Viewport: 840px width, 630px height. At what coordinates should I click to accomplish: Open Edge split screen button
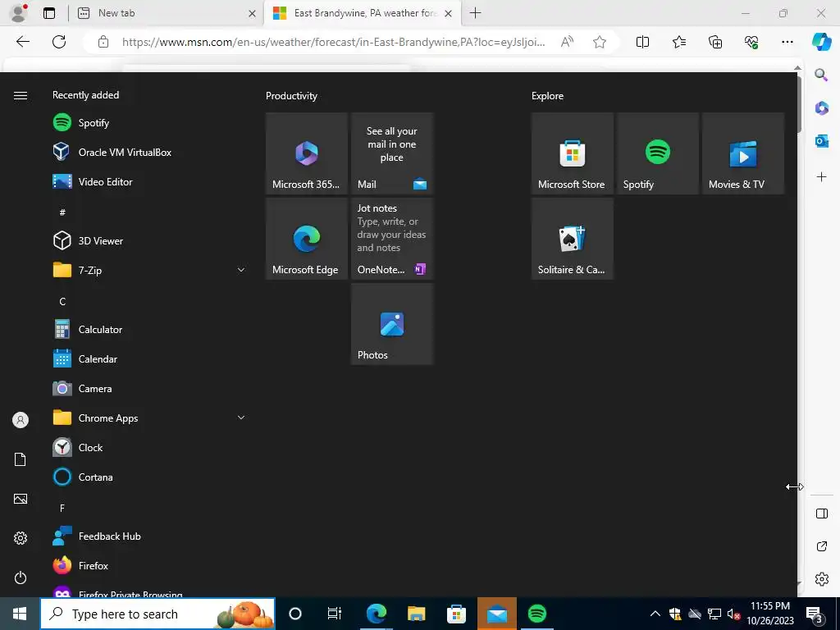pos(642,42)
